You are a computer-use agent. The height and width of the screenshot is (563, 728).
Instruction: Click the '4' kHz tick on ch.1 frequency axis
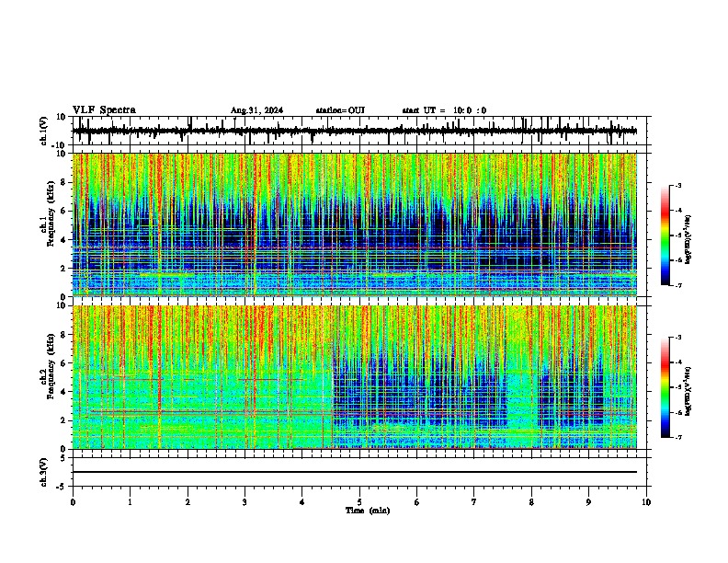pos(63,240)
